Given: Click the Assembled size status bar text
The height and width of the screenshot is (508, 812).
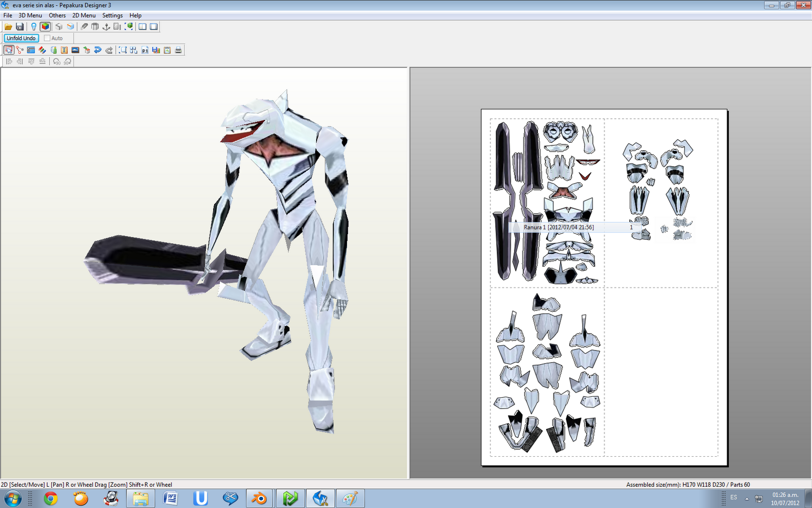Looking at the screenshot, I should click(x=688, y=485).
